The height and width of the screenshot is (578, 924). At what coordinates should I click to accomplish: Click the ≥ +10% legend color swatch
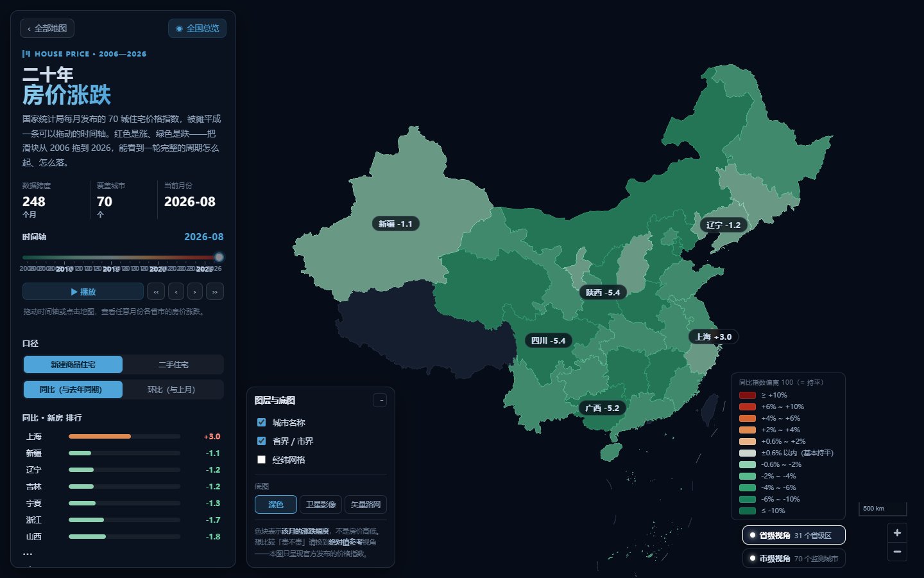[748, 395]
